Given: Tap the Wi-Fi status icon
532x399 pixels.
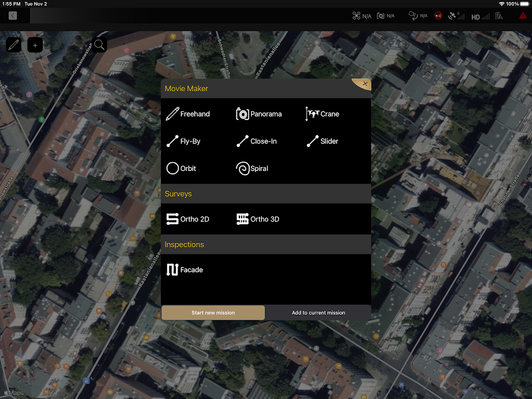Looking at the screenshot, I should coord(502,3).
